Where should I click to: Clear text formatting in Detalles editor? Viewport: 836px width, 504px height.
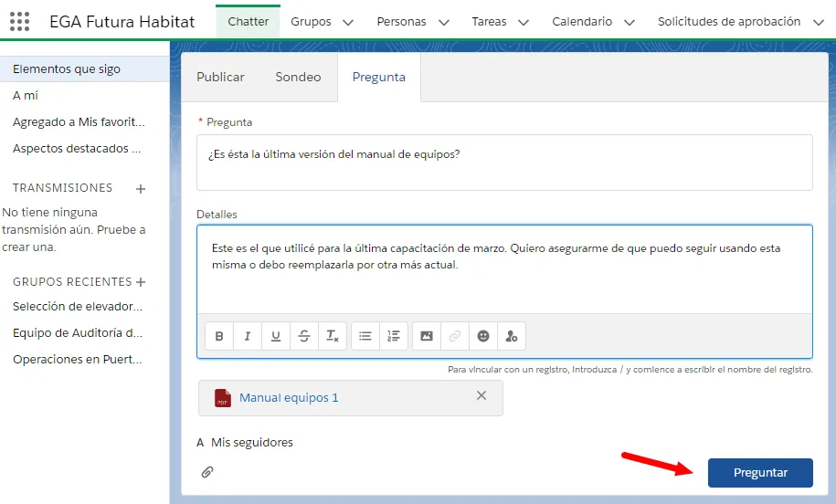(x=333, y=336)
